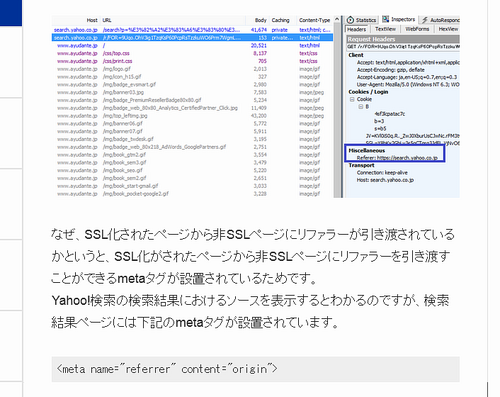Viewport: 500px width, 397px height.
Task: Select the Miscellaneous group label
Action: (x=367, y=151)
